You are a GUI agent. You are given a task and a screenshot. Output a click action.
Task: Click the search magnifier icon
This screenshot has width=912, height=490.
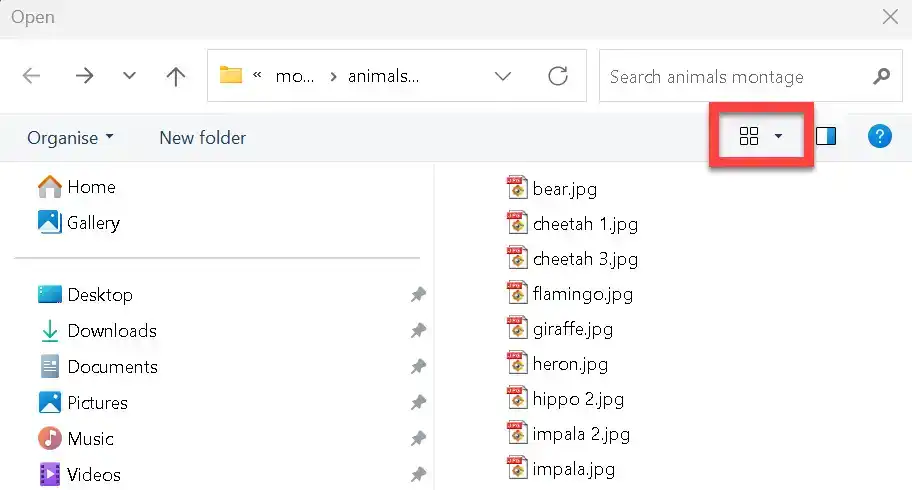point(881,77)
